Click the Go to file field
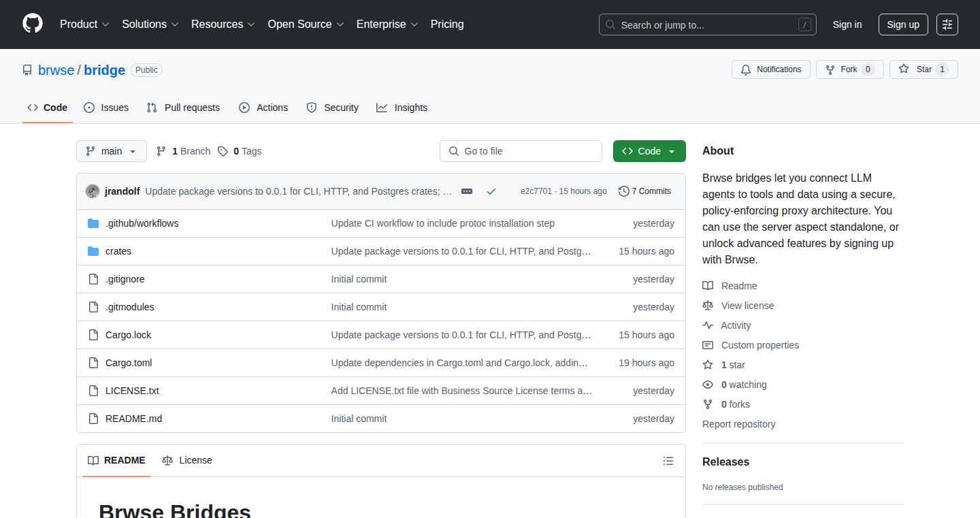The width and height of the screenshot is (980, 518). point(521,151)
